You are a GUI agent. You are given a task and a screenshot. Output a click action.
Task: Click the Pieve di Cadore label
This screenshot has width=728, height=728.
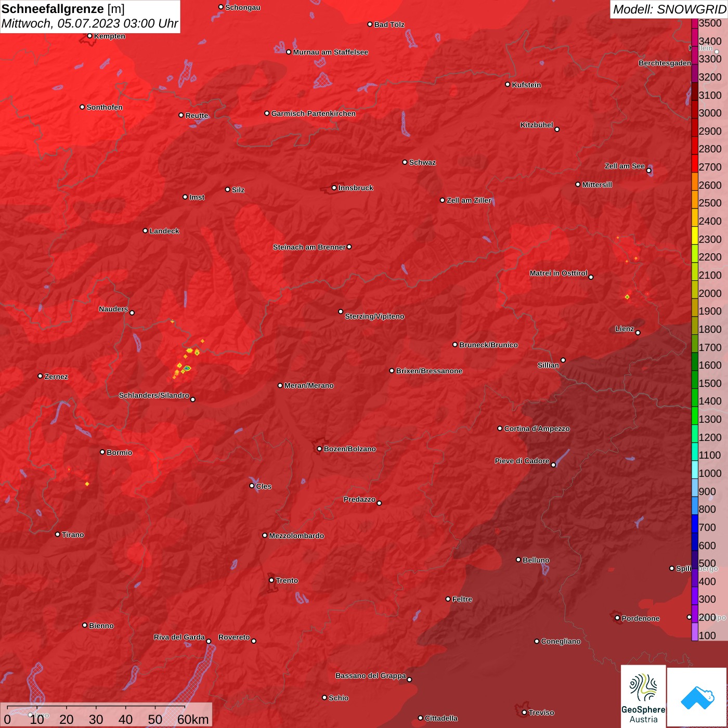pyautogui.click(x=522, y=461)
